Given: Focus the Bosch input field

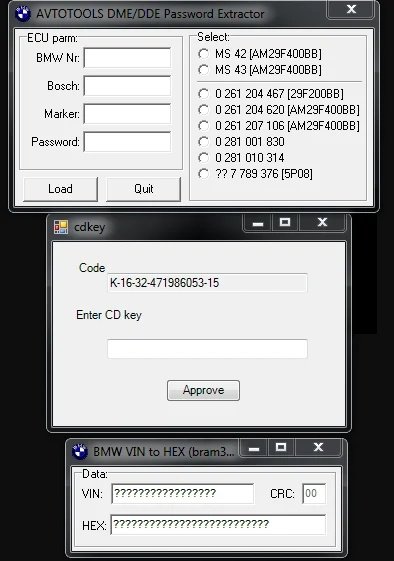Looking at the screenshot, I should [x=127, y=86].
